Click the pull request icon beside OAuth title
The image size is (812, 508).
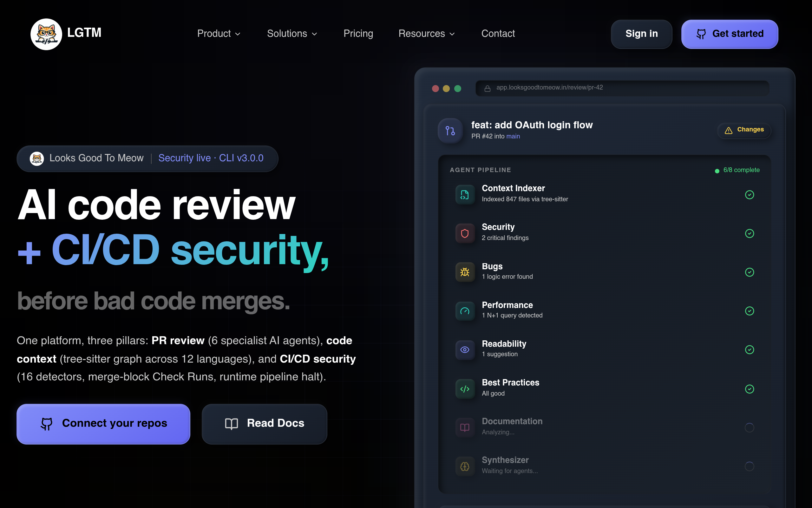(x=450, y=131)
